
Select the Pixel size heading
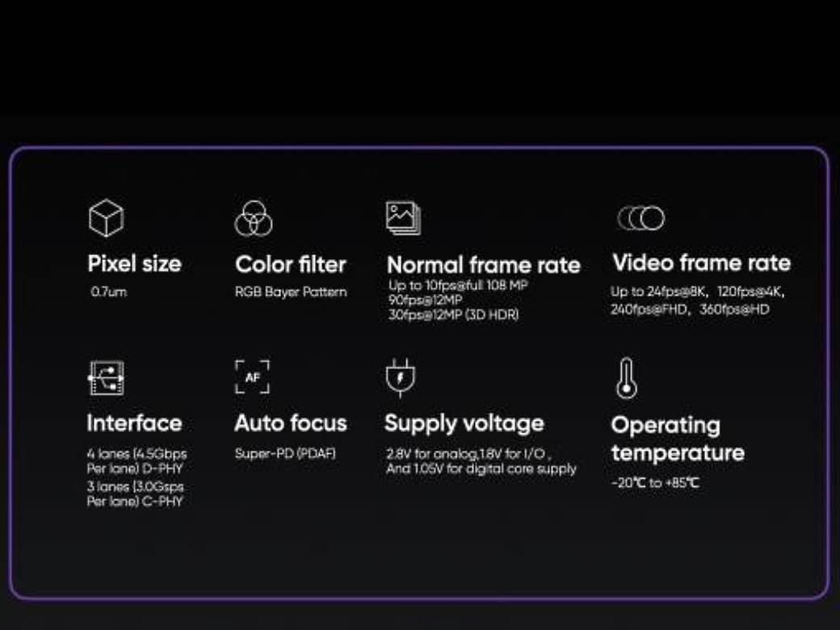tap(134, 263)
